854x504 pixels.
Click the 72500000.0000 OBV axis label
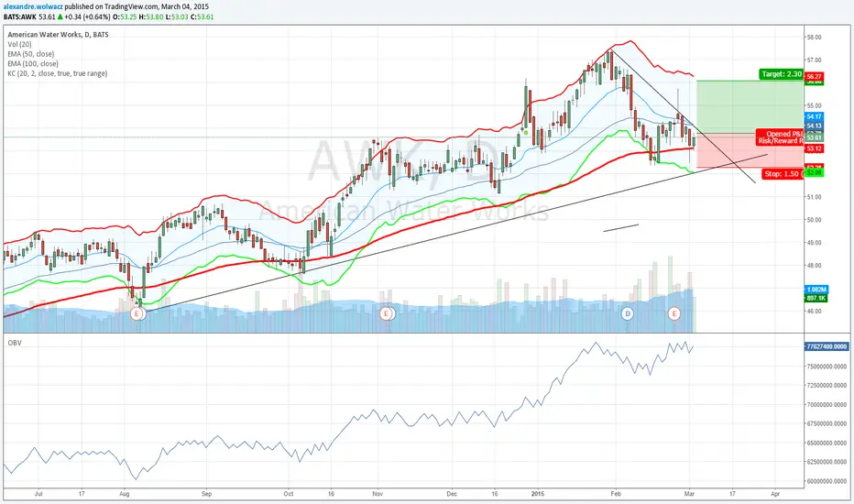coord(827,385)
